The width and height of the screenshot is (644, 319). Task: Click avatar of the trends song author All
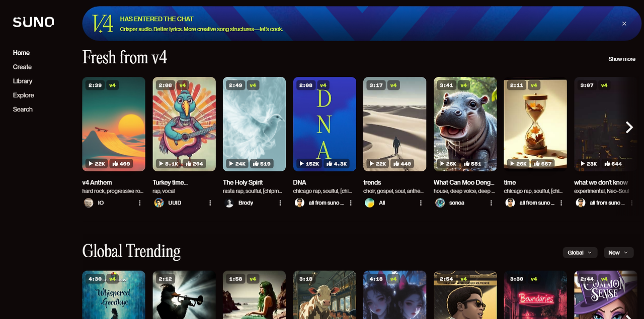tap(370, 203)
